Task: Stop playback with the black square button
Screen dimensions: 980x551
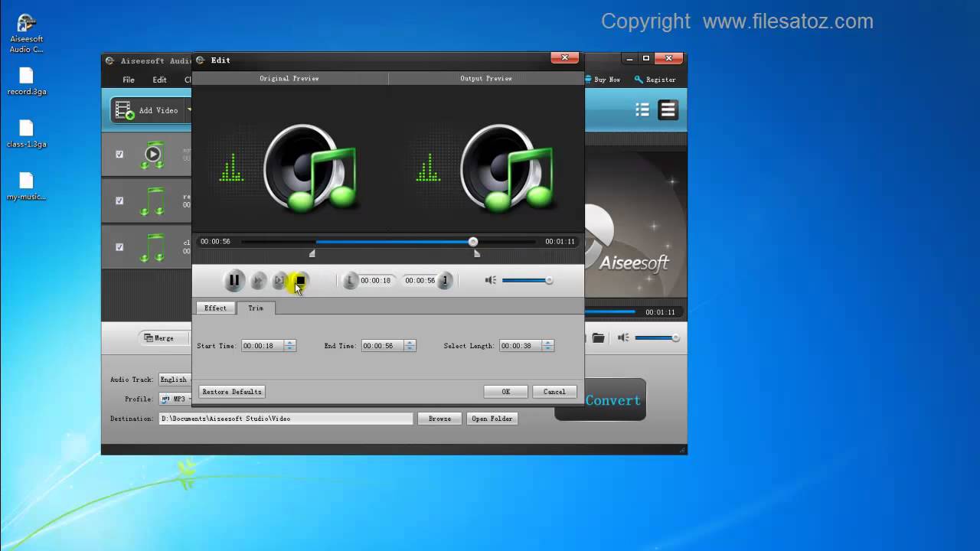Action: (x=300, y=281)
